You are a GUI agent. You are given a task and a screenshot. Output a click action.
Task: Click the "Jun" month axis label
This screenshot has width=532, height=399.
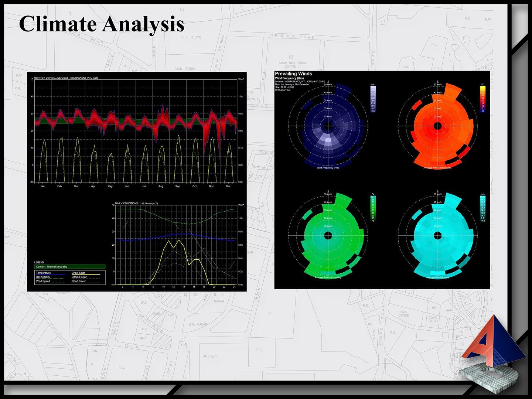[127, 187]
